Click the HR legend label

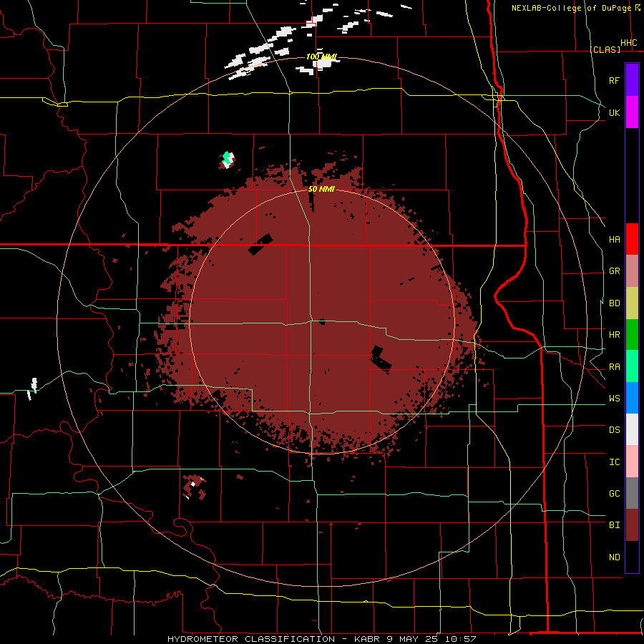tap(614, 335)
